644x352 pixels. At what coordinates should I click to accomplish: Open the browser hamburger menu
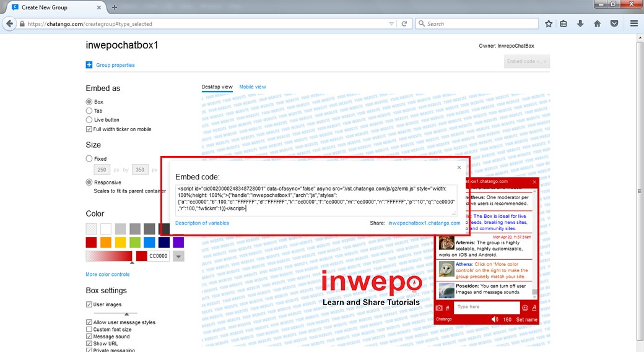pos(634,24)
